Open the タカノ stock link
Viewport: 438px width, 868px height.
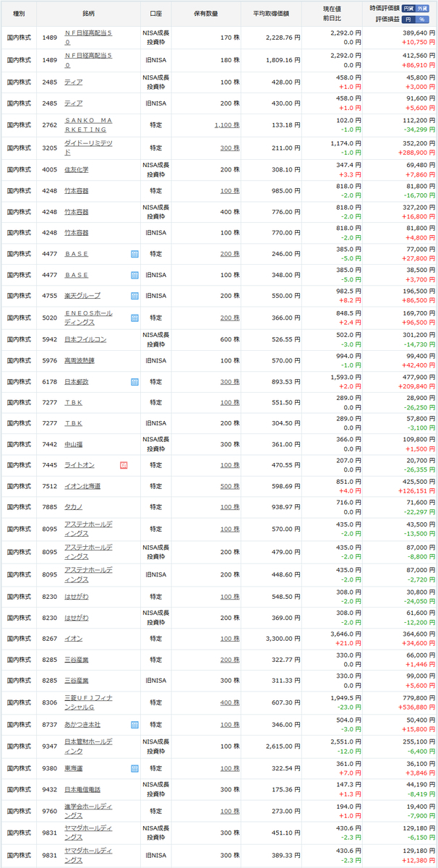coord(73,507)
